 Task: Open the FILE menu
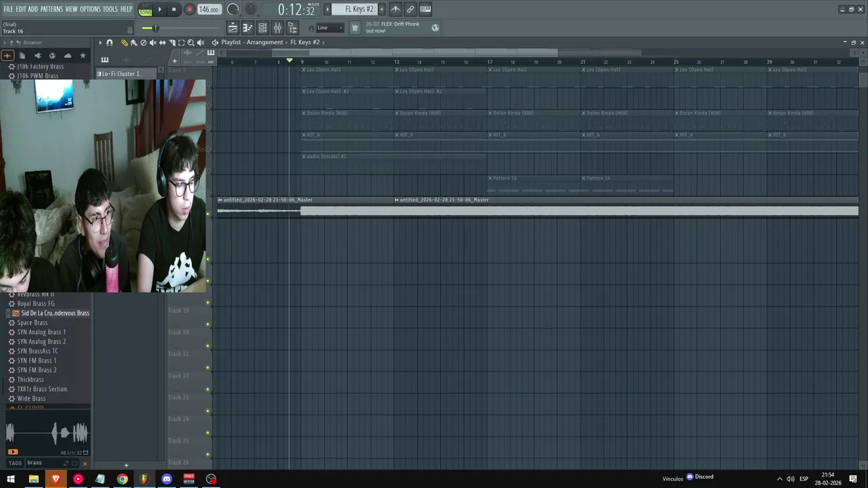(x=8, y=9)
